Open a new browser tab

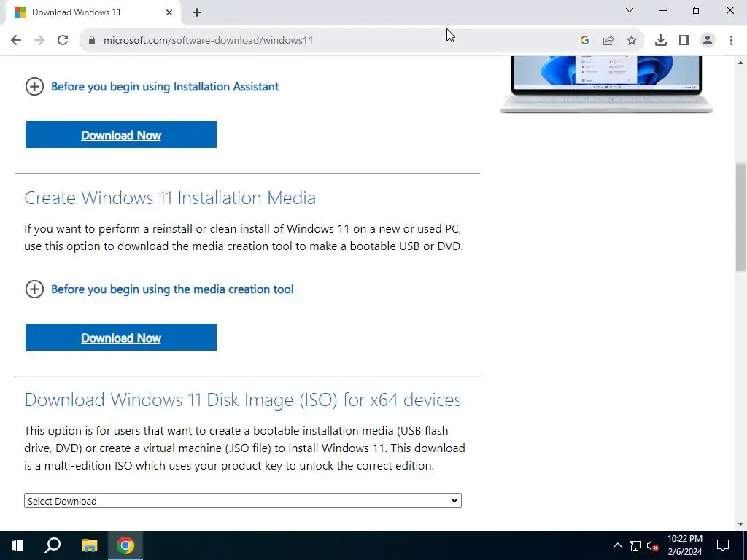click(x=197, y=12)
